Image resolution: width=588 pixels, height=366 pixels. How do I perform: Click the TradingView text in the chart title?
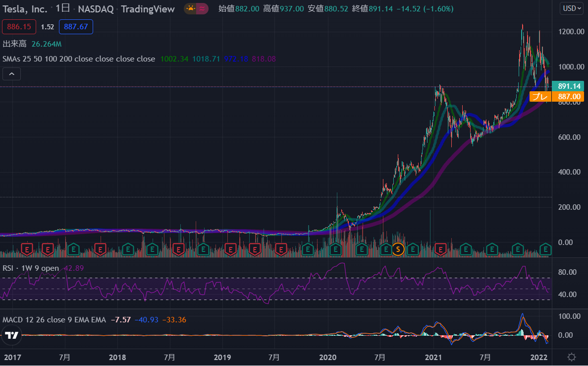pyautogui.click(x=148, y=9)
